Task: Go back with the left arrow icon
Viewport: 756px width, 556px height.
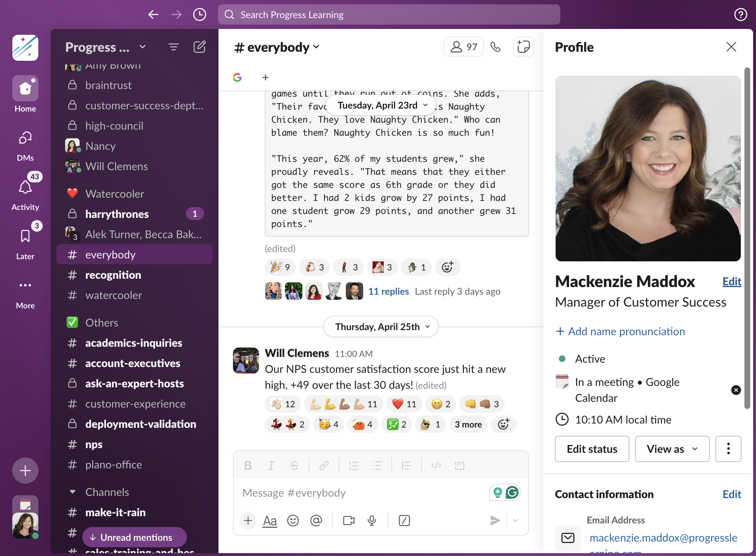Action: point(153,14)
